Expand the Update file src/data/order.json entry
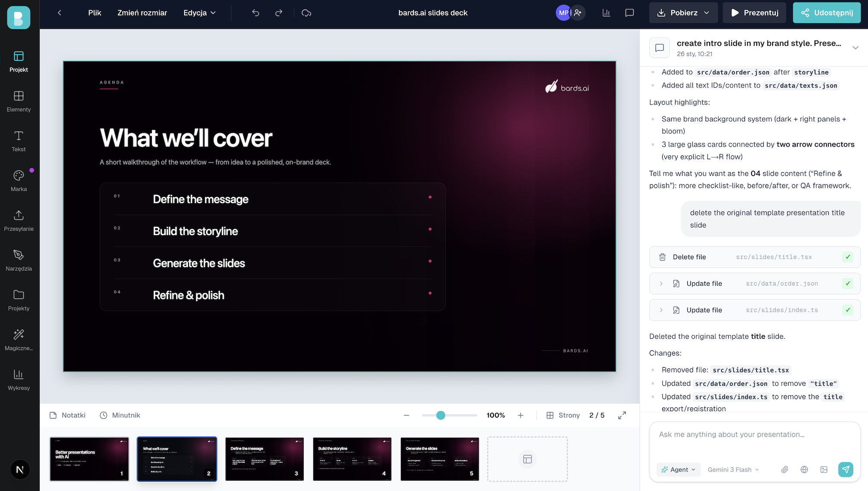 (x=661, y=283)
